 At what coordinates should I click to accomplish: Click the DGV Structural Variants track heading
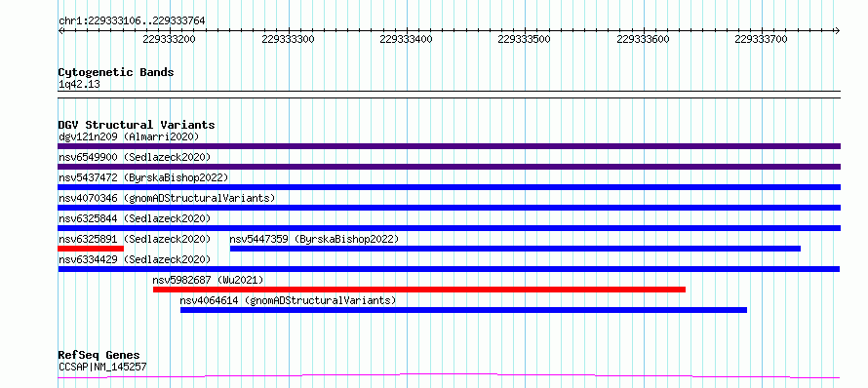pos(137,125)
